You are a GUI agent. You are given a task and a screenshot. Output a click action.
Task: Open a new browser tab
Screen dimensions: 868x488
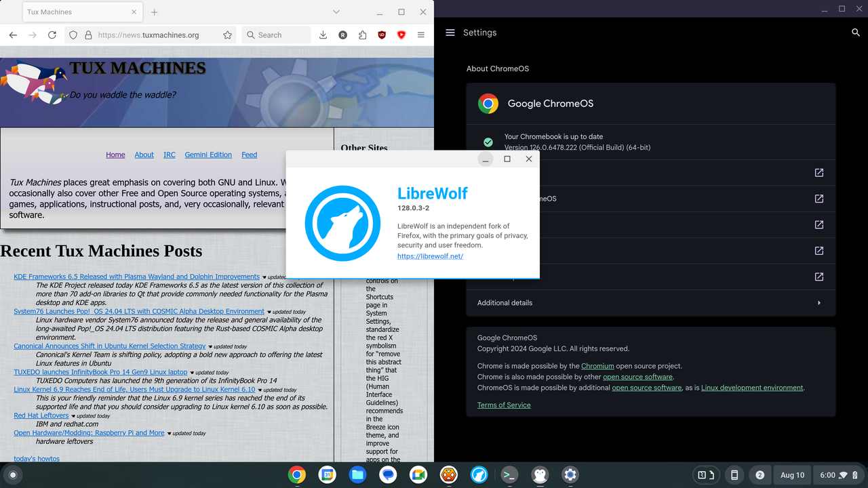point(155,12)
